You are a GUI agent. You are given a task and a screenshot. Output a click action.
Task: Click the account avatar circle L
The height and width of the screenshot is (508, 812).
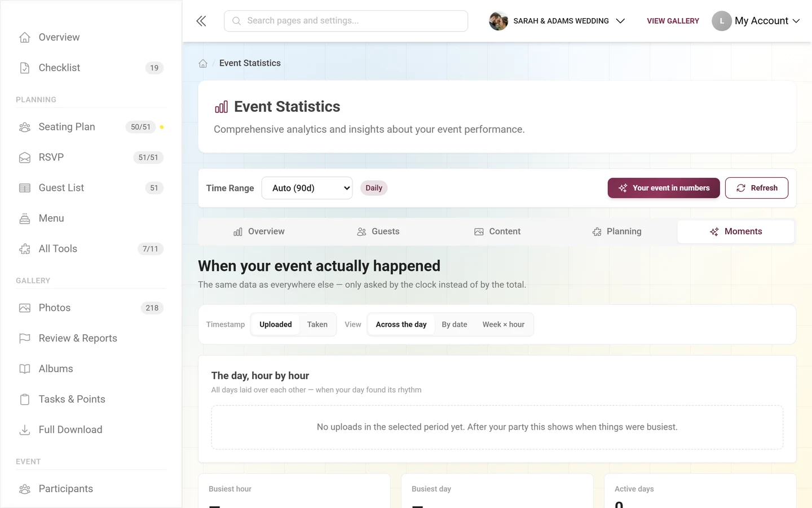coord(722,21)
